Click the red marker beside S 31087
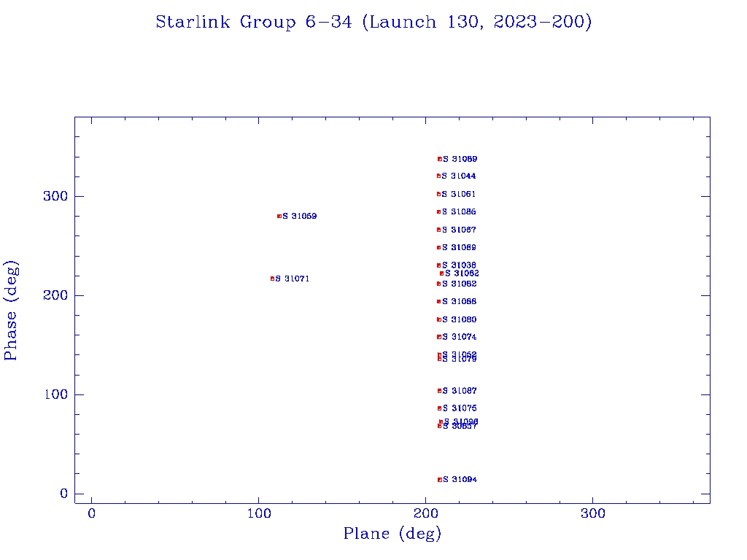The image size is (747, 560). pyautogui.click(x=440, y=391)
